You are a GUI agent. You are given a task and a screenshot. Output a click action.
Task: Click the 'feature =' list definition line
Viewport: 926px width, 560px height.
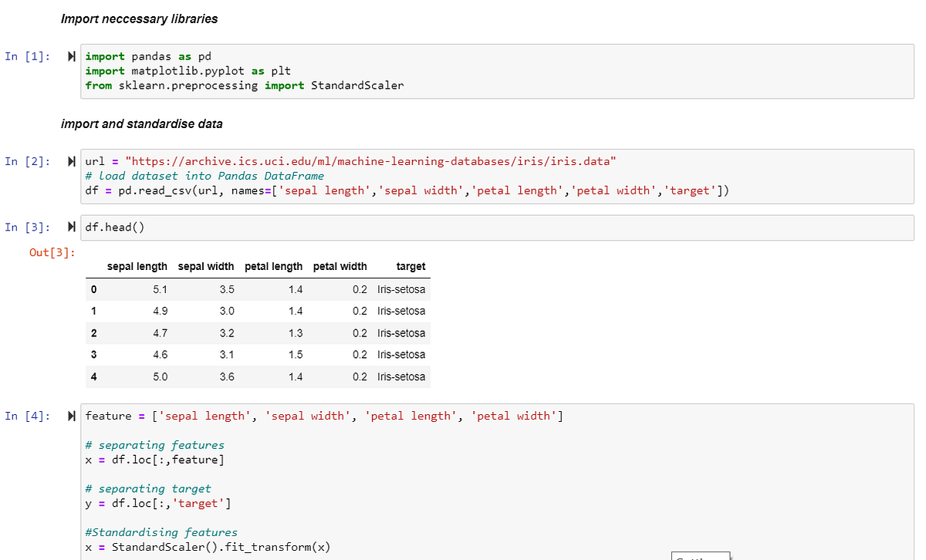coord(324,416)
